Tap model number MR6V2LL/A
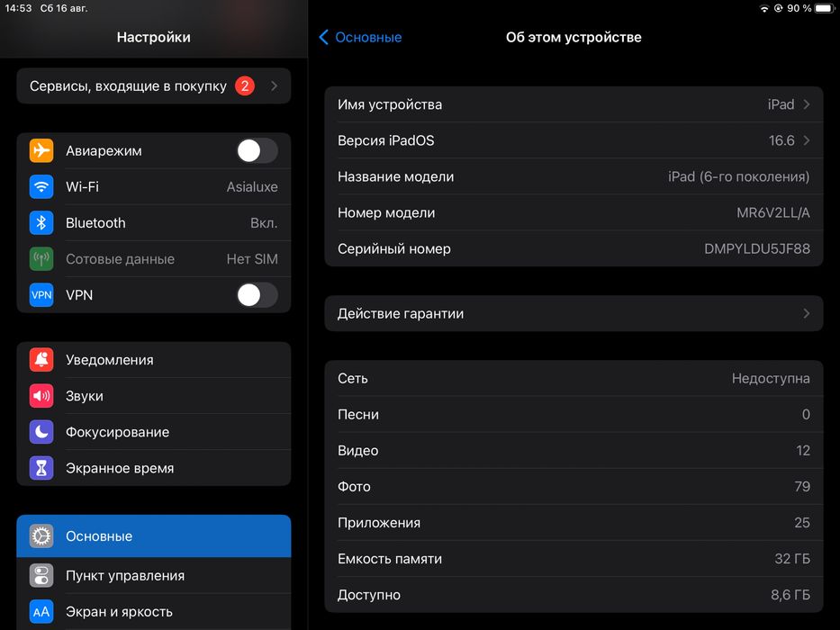The height and width of the screenshot is (630, 840). (773, 212)
